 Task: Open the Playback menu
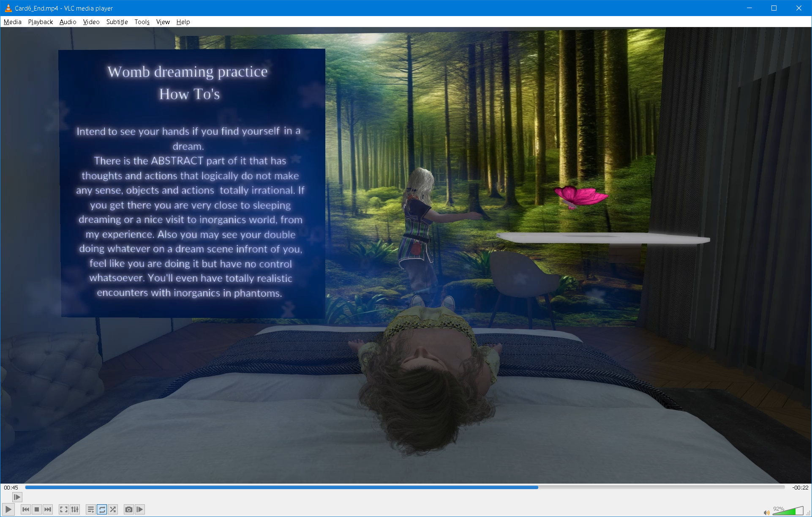(x=41, y=22)
